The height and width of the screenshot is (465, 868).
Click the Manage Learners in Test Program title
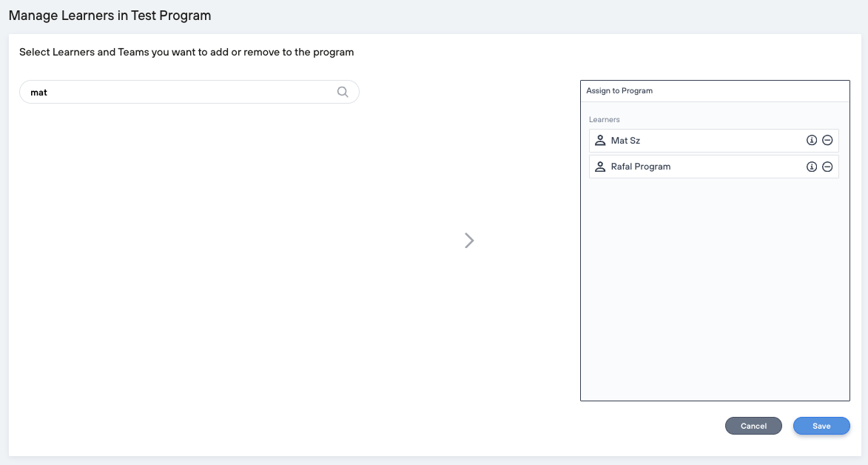click(110, 16)
